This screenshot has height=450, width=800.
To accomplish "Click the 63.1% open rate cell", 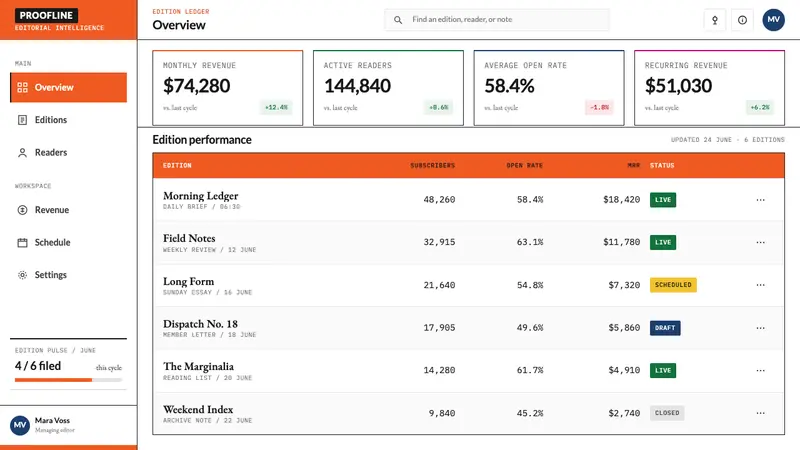I will point(530,242).
